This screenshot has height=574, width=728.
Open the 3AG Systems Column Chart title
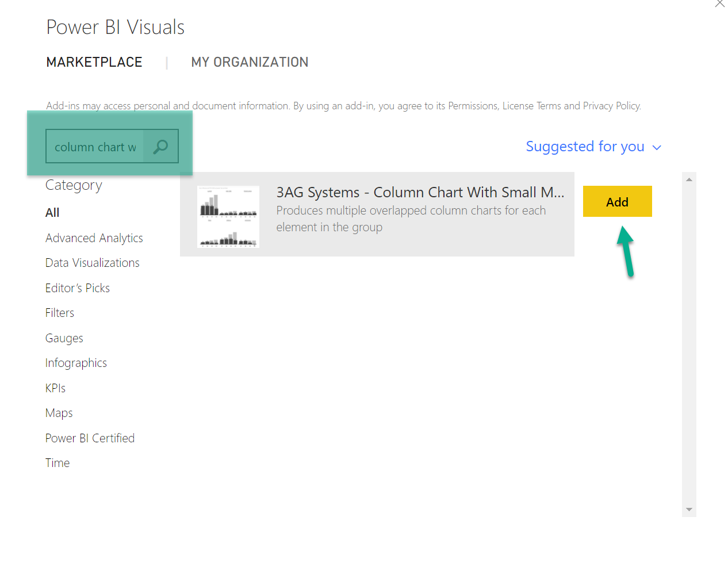[420, 192]
